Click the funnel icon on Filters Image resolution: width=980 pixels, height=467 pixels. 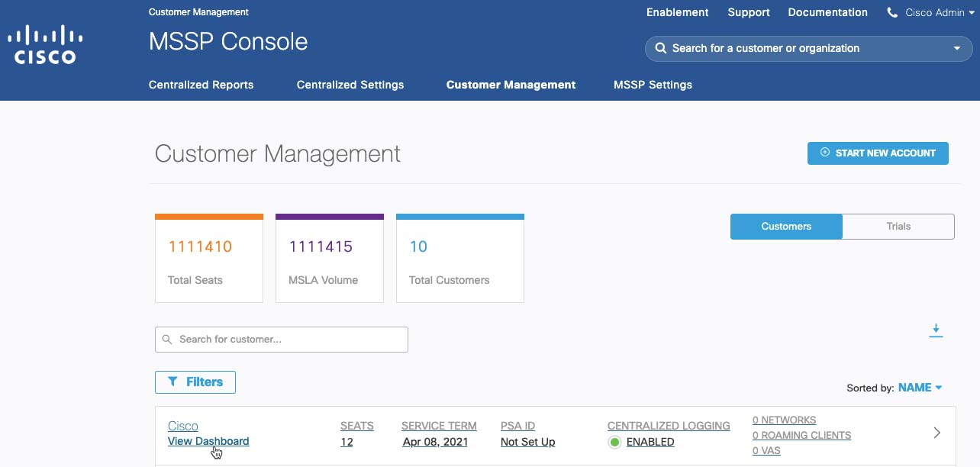(x=172, y=382)
